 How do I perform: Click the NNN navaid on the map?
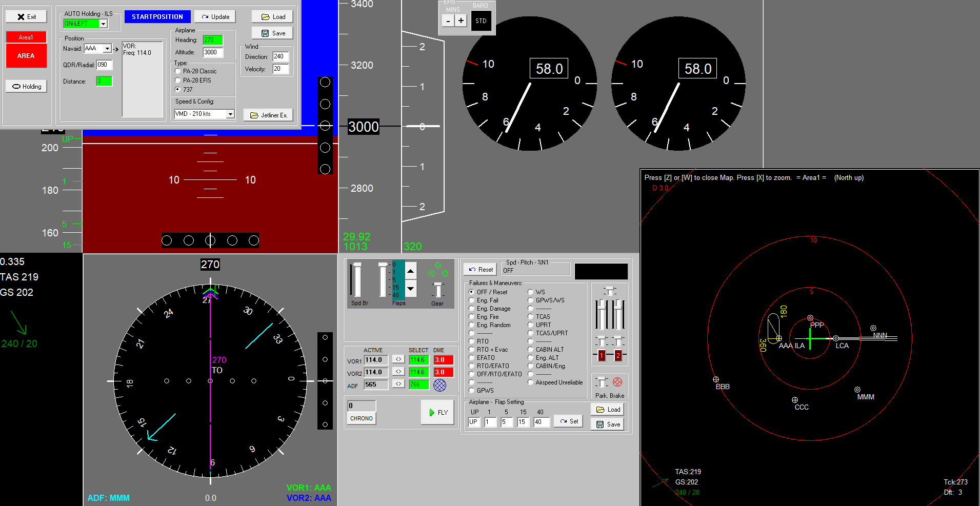873,328
